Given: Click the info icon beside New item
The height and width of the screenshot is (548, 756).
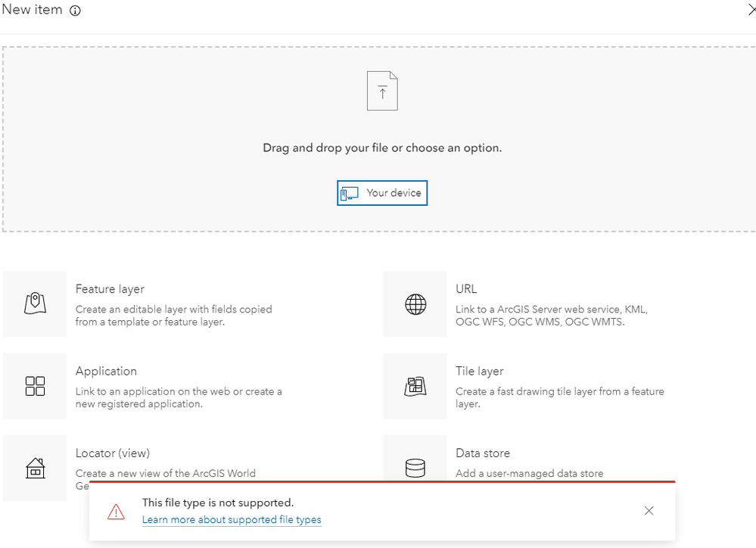Looking at the screenshot, I should 75,11.
